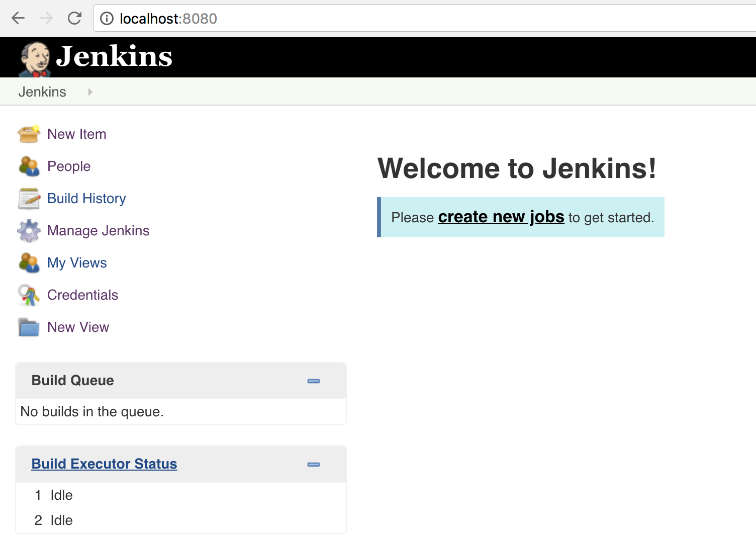Open the New Item link
This screenshot has width=756, height=540.
[77, 134]
